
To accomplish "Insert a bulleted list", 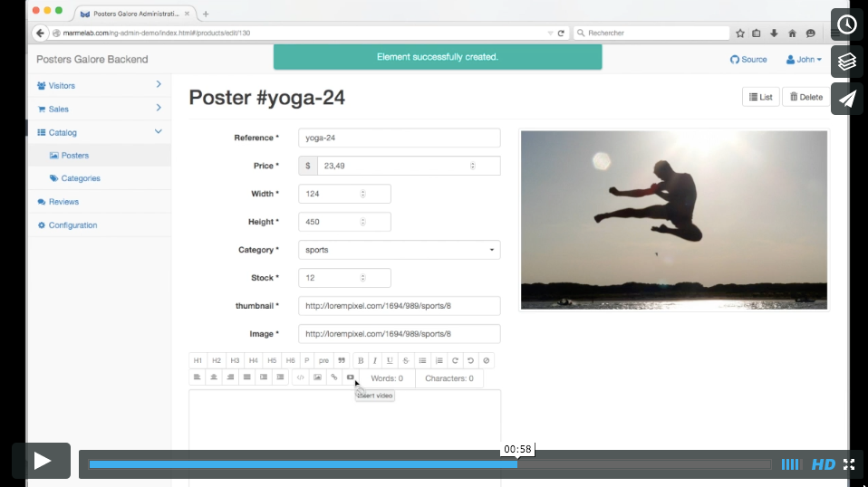I will (x=422, y=360).
